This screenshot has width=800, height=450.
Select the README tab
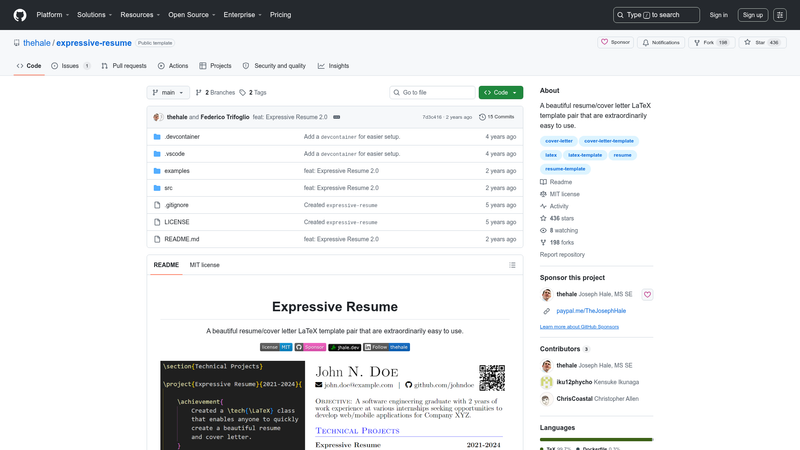click(x=166, y=265)
